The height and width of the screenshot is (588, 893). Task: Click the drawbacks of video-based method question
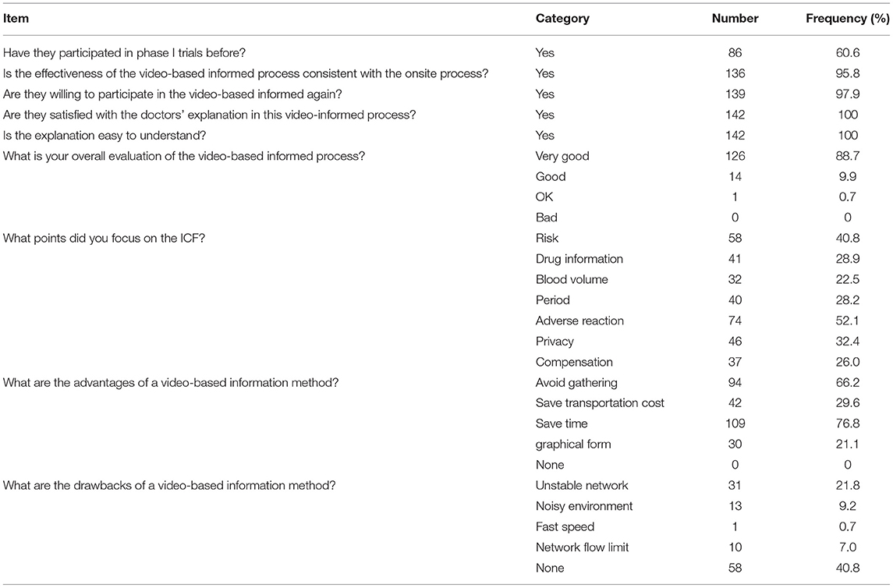pyautogui.click(x=169, y=486)
